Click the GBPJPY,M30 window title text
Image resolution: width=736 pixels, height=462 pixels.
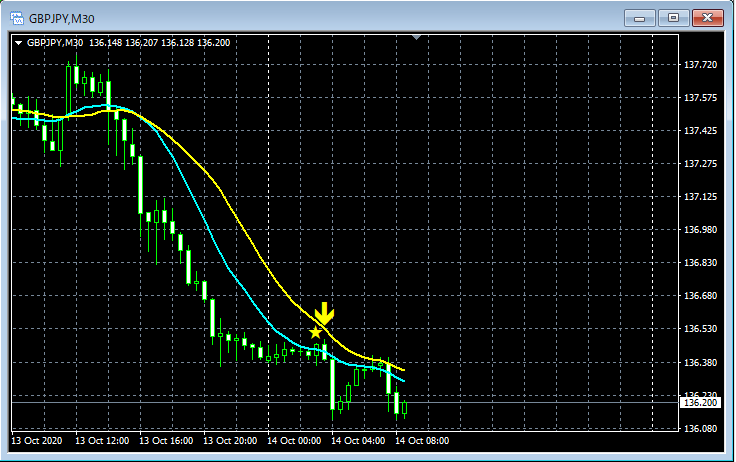61,19
